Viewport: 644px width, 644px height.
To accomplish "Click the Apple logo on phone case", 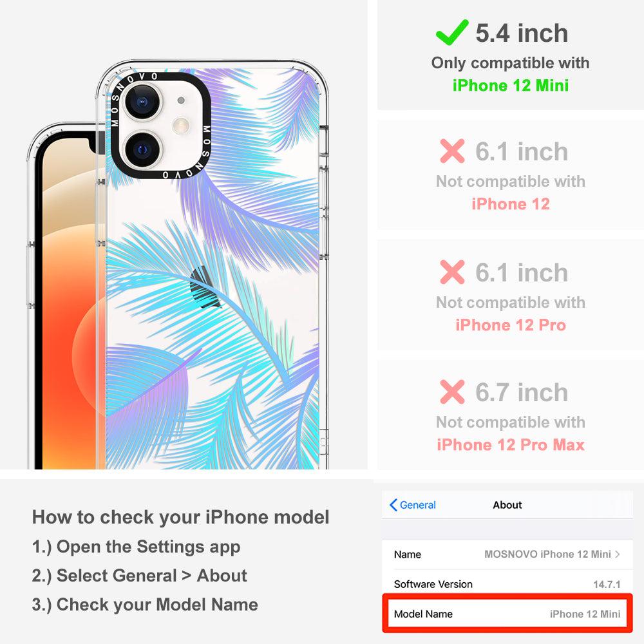I will point(204,287).
